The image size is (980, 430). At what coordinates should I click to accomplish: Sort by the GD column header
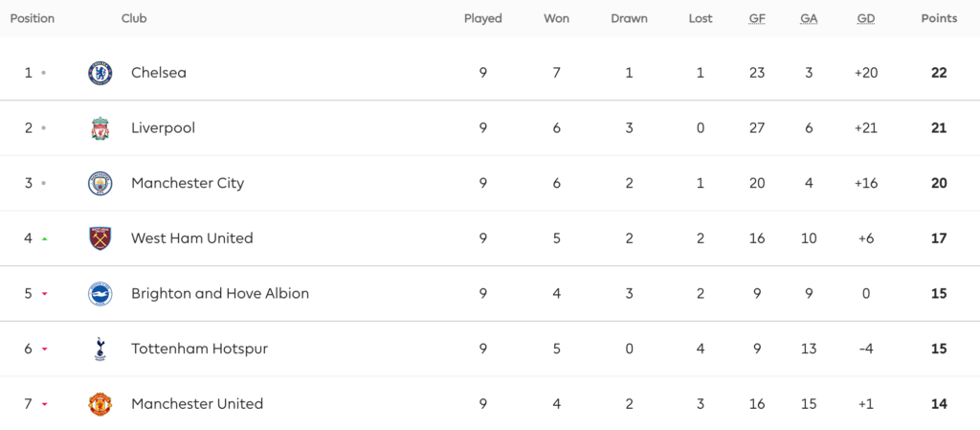pyautogui.click(x=866, y=18)
